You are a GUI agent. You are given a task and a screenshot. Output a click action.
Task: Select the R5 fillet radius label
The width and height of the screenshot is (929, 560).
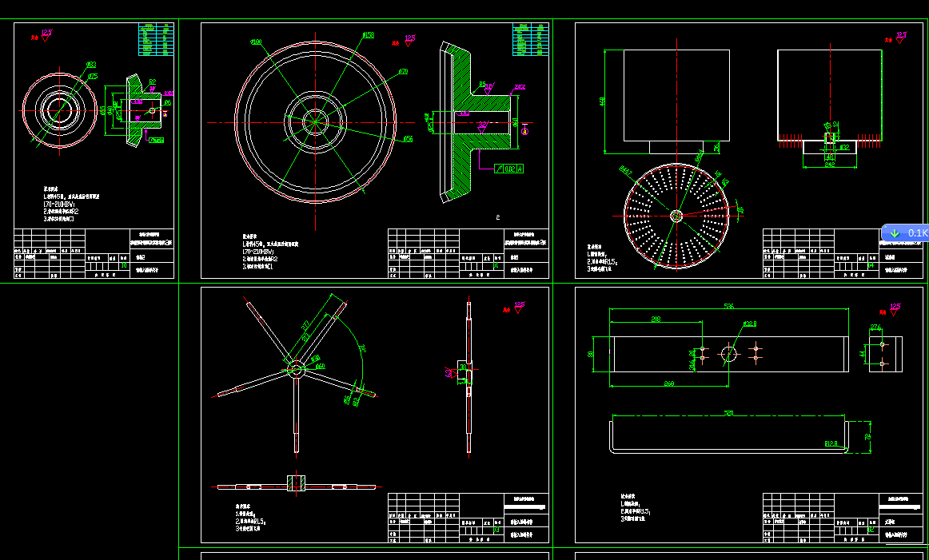click(482, 84)
